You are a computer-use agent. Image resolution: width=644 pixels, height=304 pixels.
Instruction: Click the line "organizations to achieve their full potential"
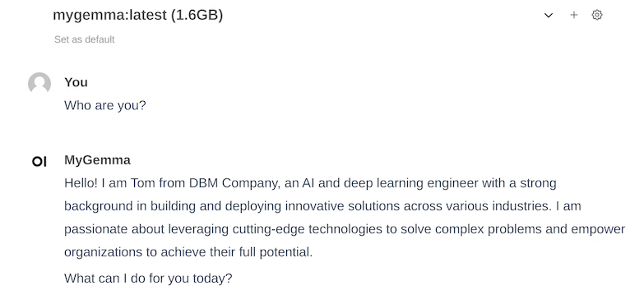tap(188, 252)
